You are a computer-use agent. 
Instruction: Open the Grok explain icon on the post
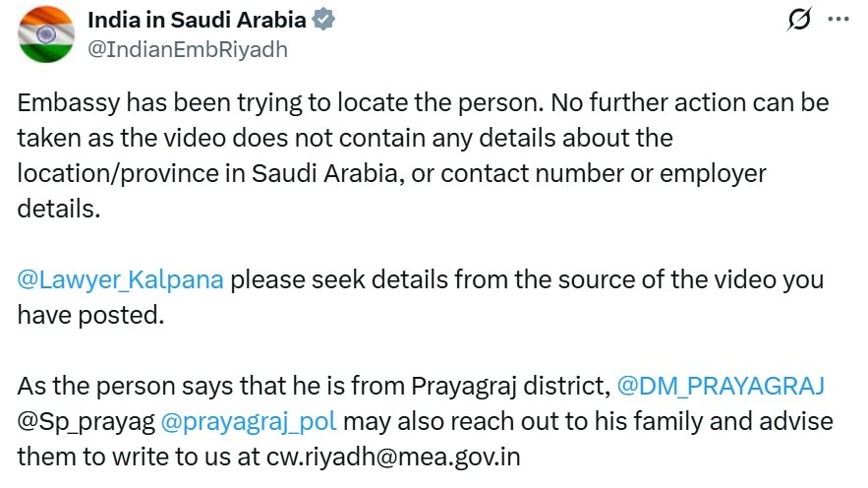(x=800, y=20)
